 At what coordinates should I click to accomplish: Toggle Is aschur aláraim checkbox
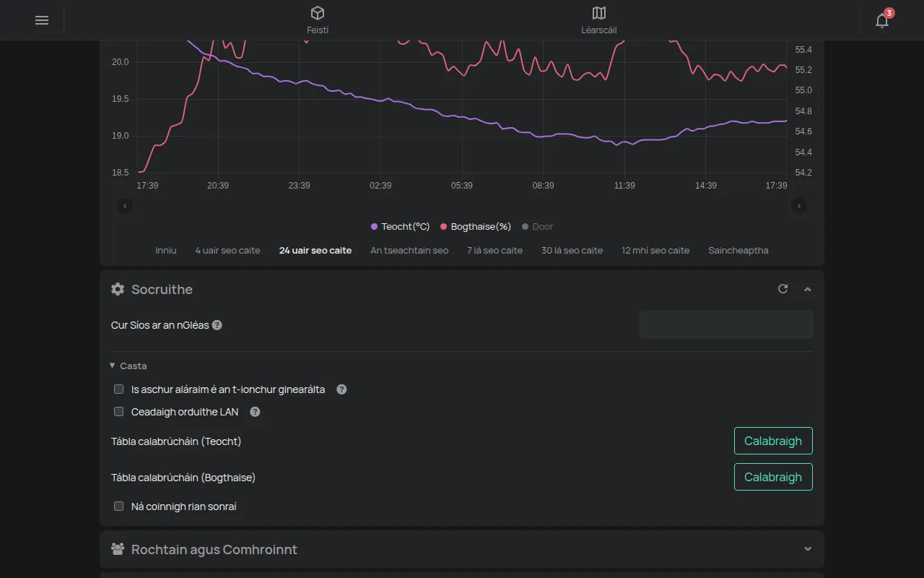click(119, 389)
